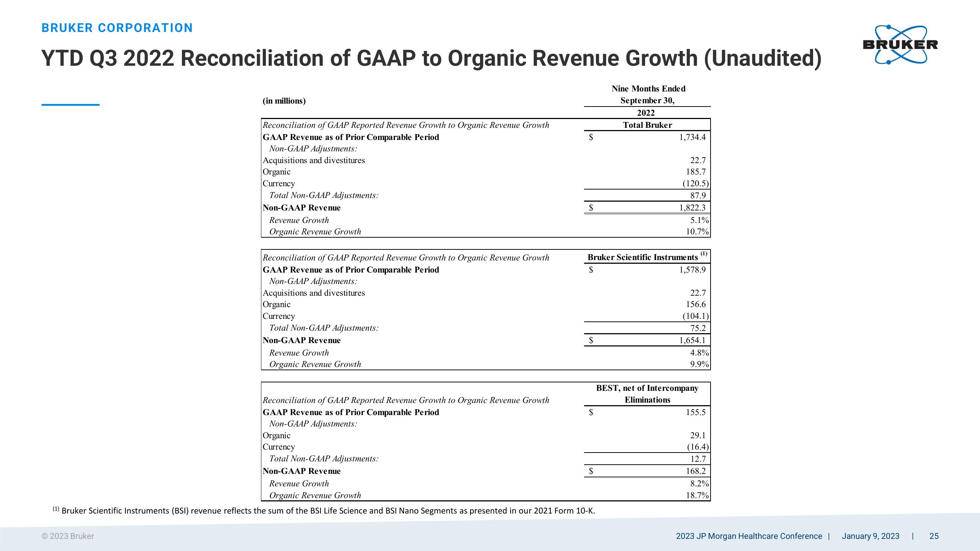Screen dimensions: 980x551
Task: Click the footnote superscript (1) beside Bruker Scientific Instruments
Action: (704, 253)
